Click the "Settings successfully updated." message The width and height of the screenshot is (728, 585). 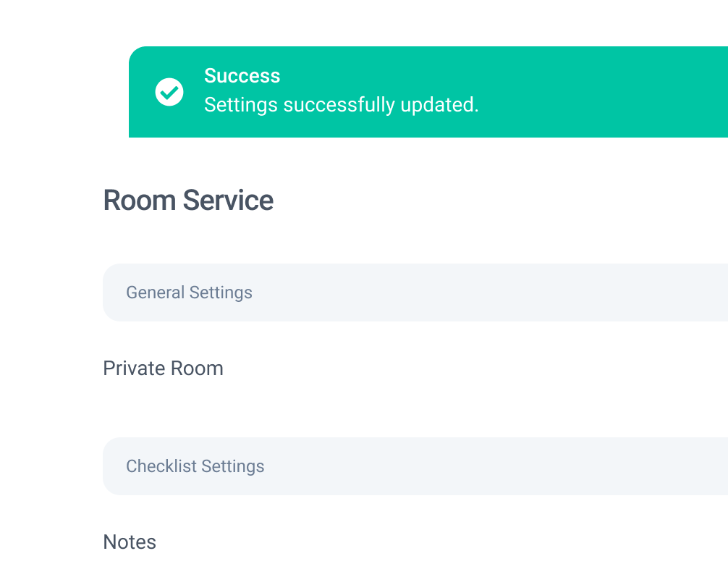341,105
